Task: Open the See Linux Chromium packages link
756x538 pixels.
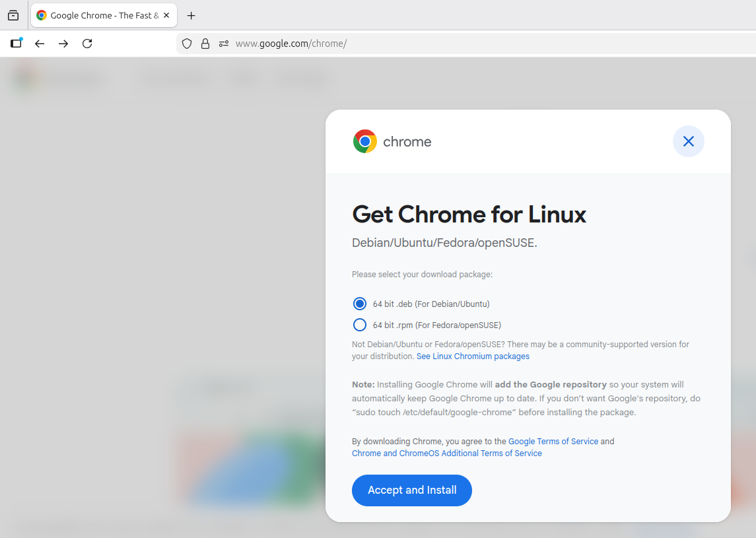Action: (473, 356)
